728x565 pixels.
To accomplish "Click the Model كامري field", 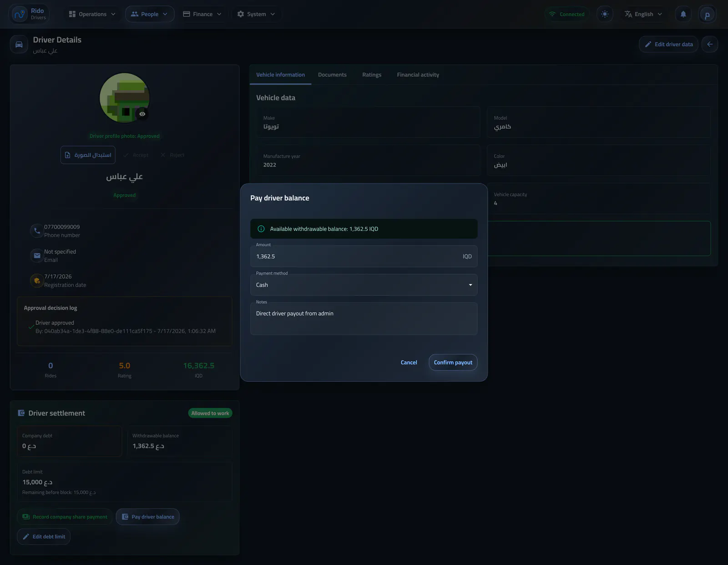I will click(599, 122).
